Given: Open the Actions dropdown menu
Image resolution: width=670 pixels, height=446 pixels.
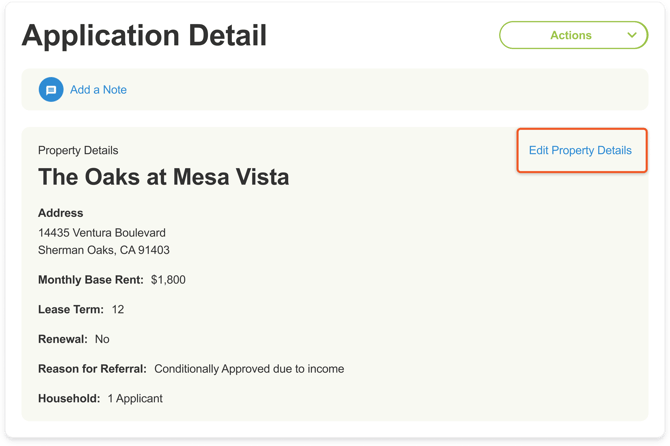Looking at the screenshot, I should [x=571, y=35].
